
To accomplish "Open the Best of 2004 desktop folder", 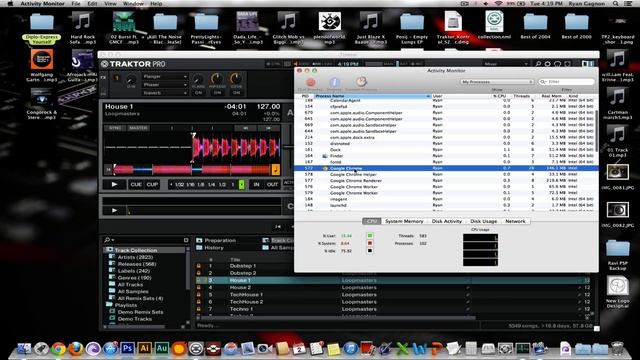I will [x=536, y=25].
